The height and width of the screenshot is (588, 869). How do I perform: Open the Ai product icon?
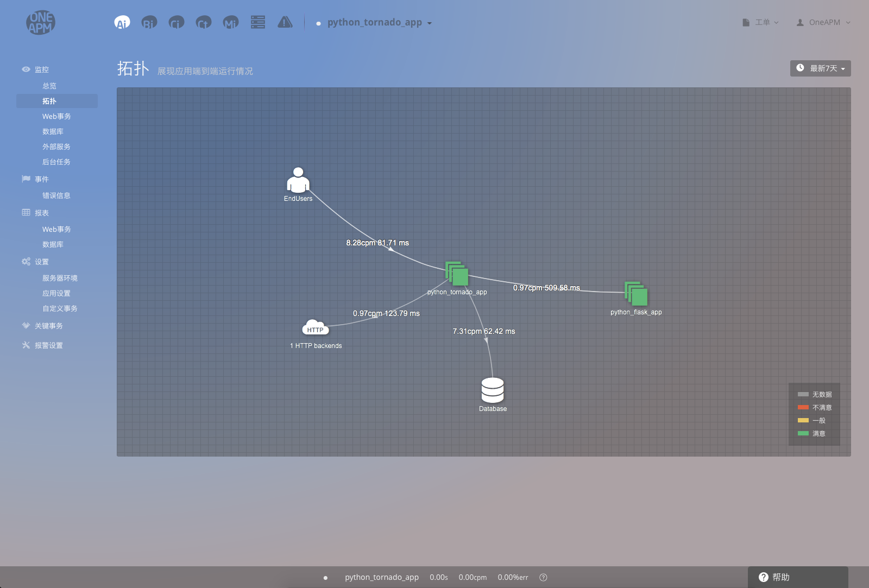pos(122,22)
